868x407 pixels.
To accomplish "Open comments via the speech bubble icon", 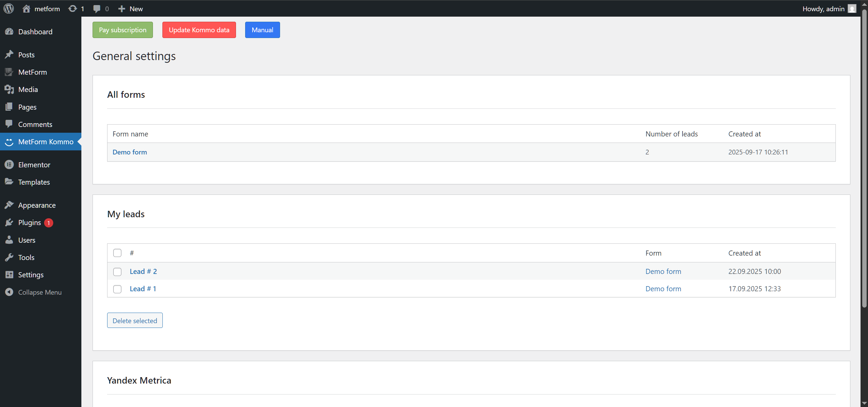I will [97, 8].
